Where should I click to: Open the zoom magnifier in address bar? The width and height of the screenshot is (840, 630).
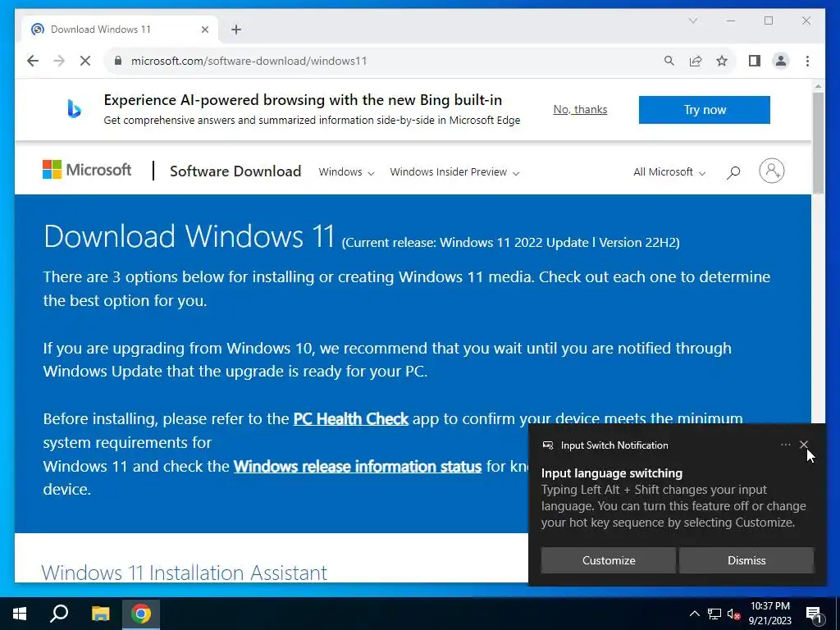pos(669,61)
